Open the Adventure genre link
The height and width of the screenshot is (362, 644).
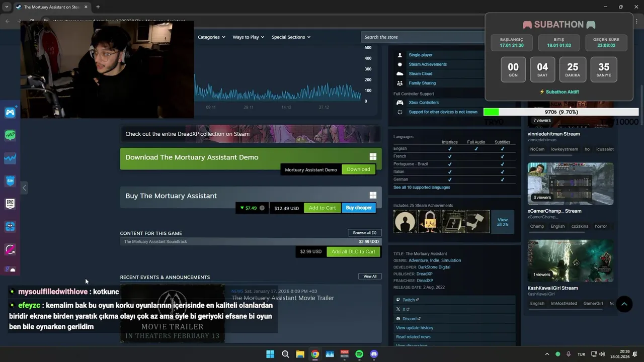pyautogui.click(x=418, y=260)
